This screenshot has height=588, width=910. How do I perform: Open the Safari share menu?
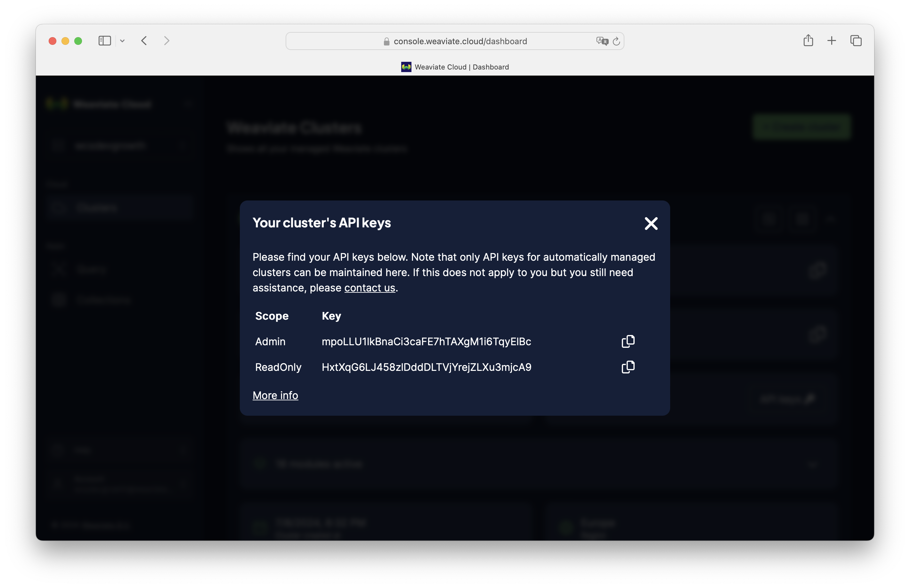[x=808, y=40]
